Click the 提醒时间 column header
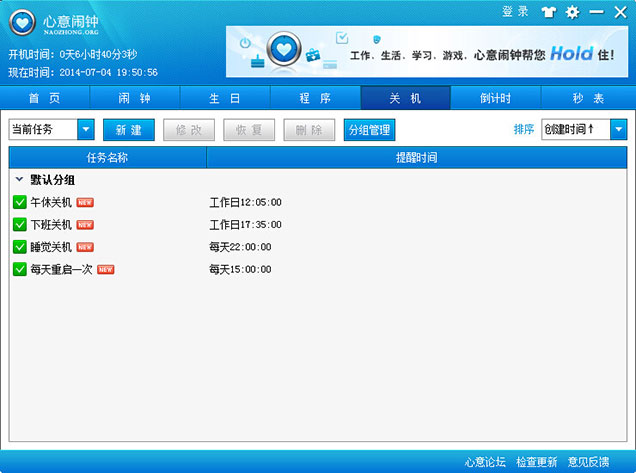The height and width of the screenshot is (473, 636). pos(417,157)
